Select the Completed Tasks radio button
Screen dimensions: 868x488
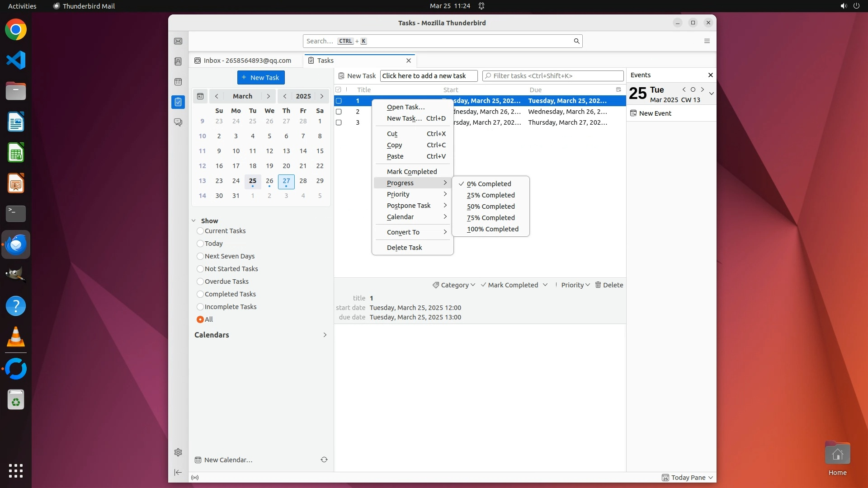coord(200,294)
